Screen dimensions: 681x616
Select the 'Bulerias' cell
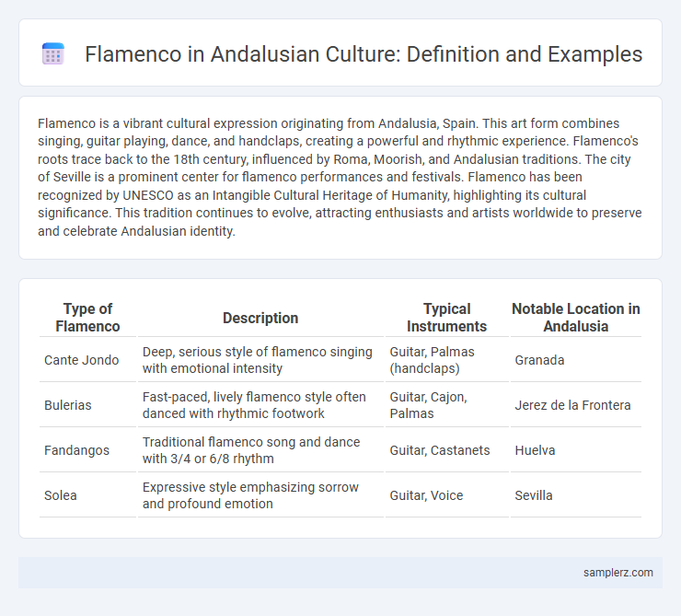pos(87,405)
